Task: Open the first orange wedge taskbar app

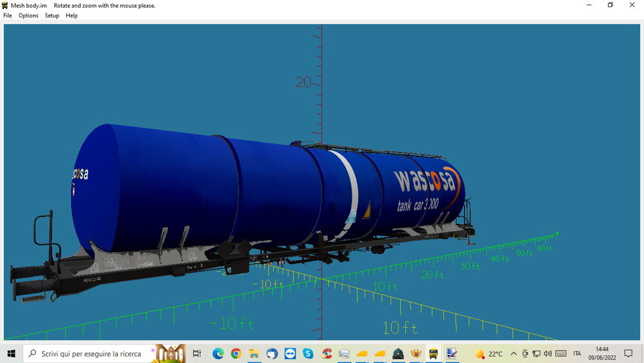Action: [362, 353]
